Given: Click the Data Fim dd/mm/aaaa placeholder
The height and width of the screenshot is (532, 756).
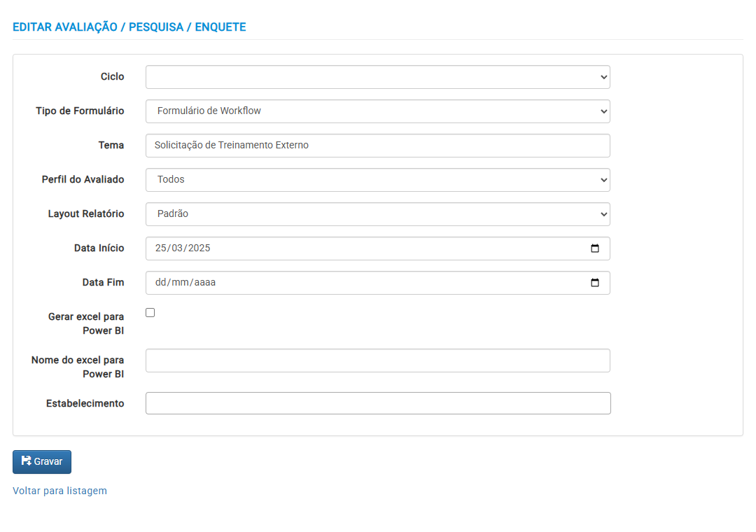Looking at the screenshot, I should pyautogui.click(x=185, y=282).
